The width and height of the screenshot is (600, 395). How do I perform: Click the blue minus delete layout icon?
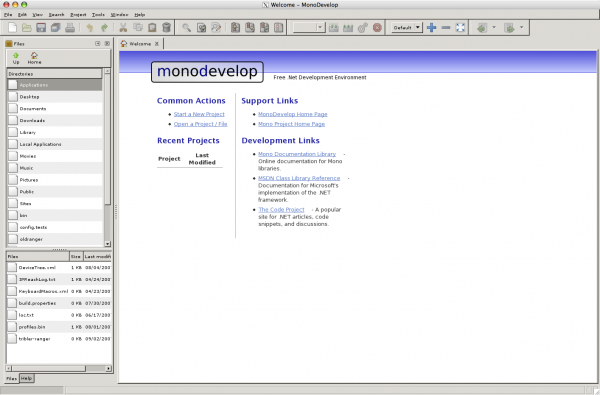pos(446,28)
